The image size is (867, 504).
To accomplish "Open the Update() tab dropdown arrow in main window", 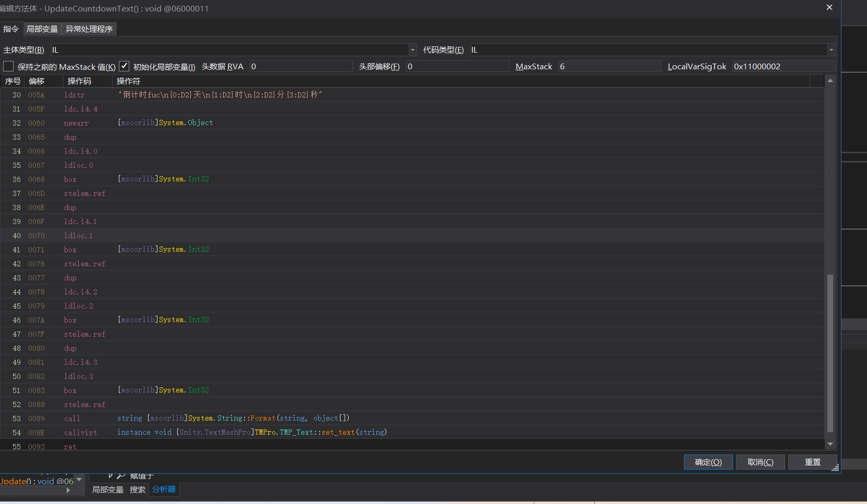I will coord(79,480).
